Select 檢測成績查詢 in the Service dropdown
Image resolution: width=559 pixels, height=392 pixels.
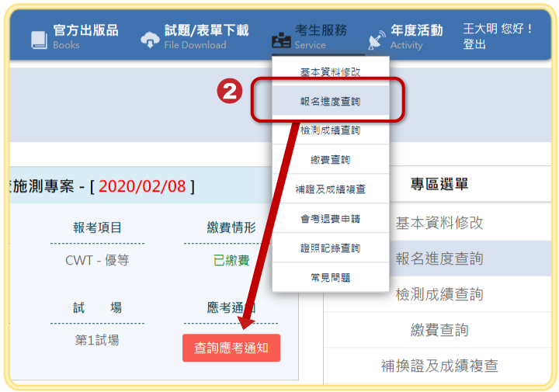(x=331, y=130)
